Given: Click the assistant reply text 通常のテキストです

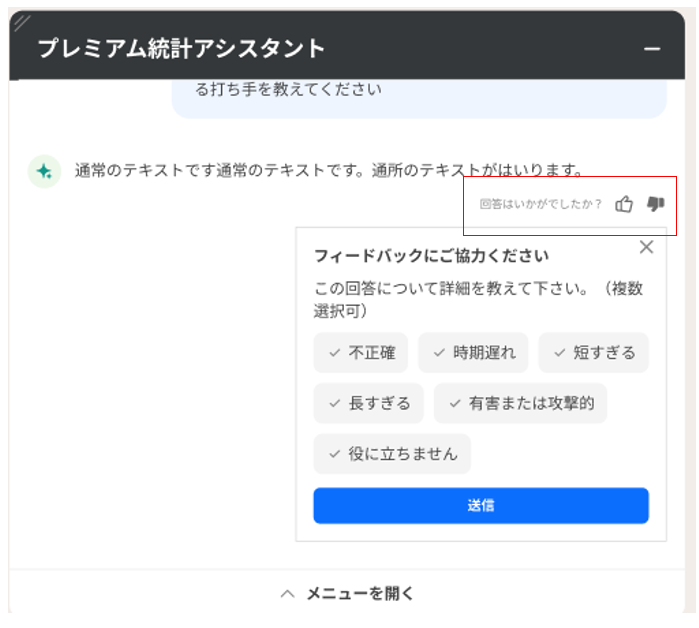Looking at the screenshot, I should (329, 170).
